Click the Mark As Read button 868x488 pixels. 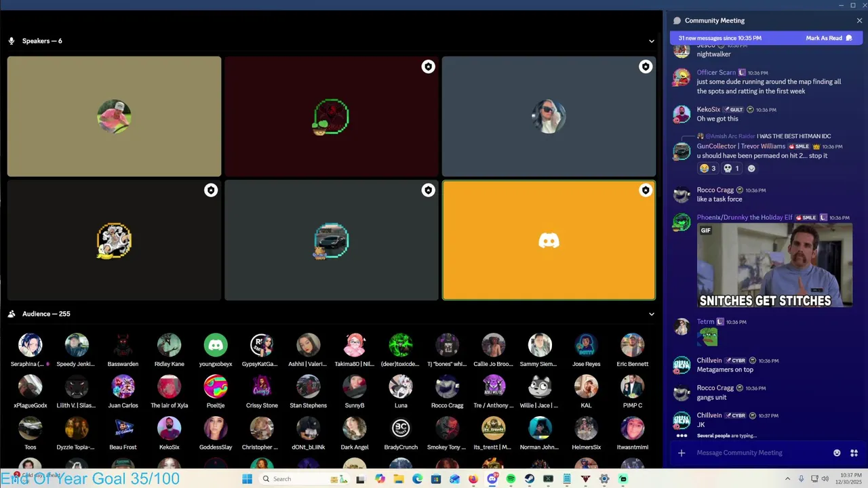coord(829,38)
